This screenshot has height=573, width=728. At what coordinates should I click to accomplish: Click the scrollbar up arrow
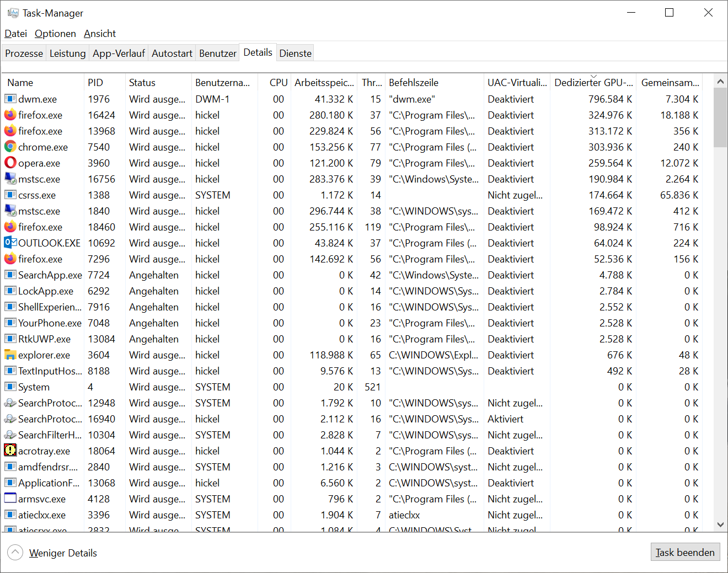pos(720,81)
